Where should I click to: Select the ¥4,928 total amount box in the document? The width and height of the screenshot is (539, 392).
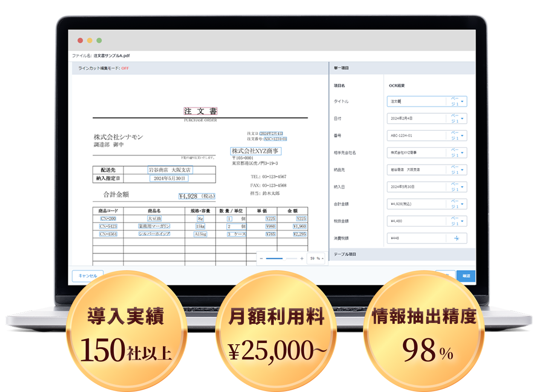click(197, 196)
